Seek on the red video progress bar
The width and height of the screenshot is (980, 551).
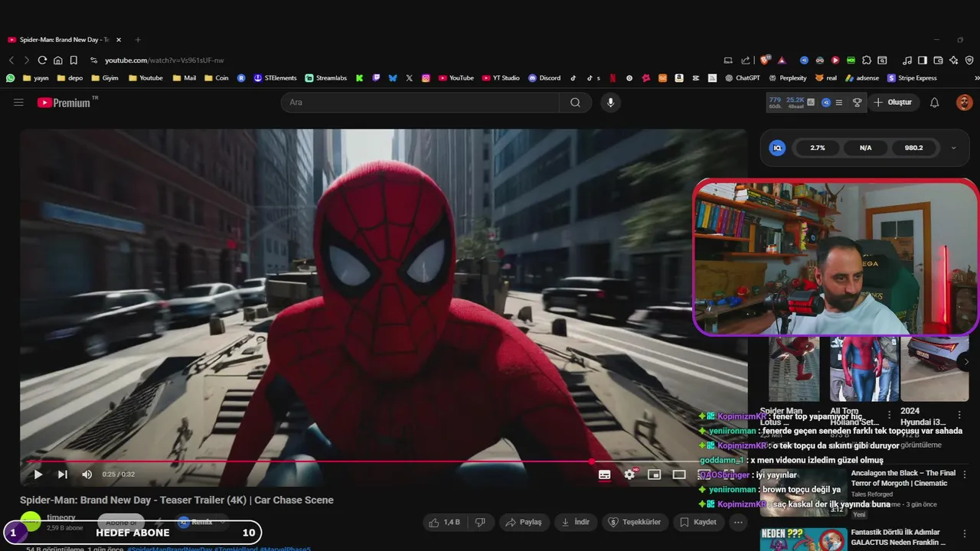(x=383, y=461)
